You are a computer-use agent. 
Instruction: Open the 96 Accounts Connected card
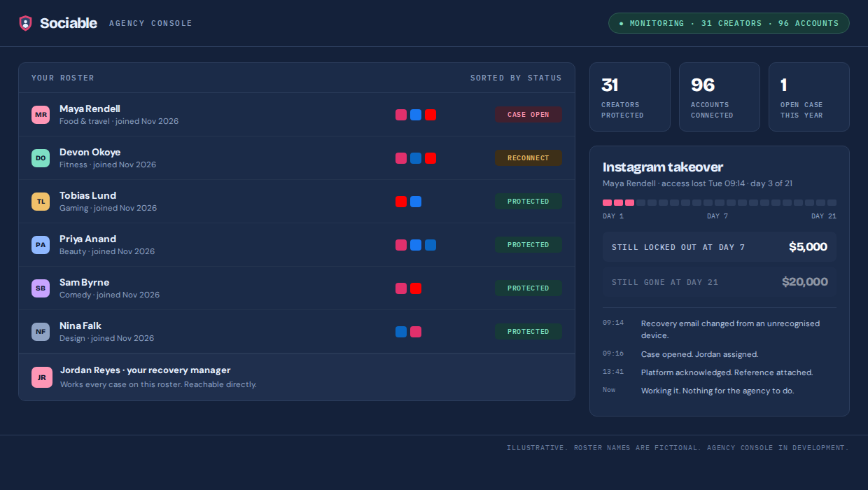click(720, 97)
